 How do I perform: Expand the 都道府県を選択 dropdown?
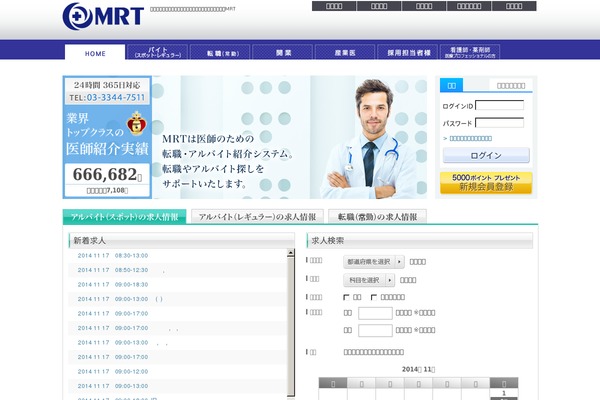click(x=372, y=261)
